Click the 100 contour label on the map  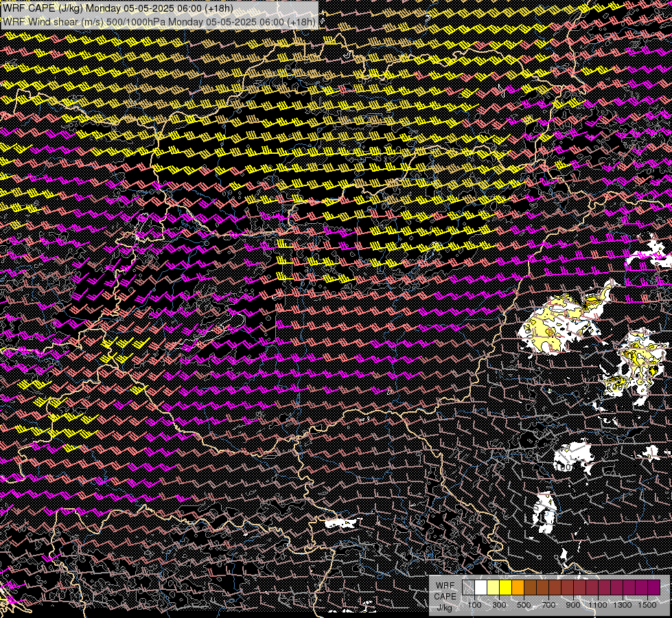[562, 467]
